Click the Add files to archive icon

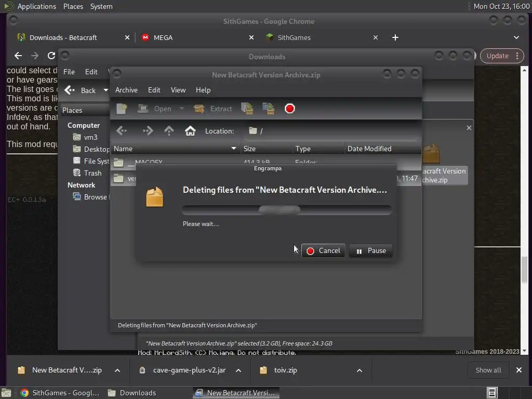(247, 109)
